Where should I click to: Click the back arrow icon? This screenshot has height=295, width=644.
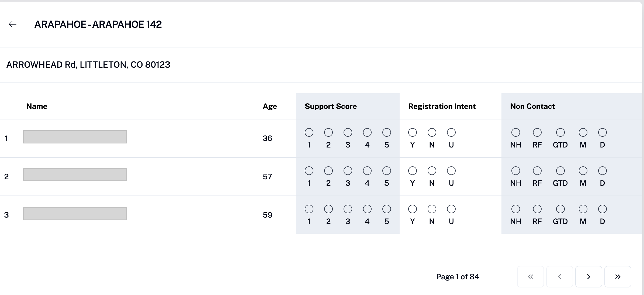(x=13, y=25)
